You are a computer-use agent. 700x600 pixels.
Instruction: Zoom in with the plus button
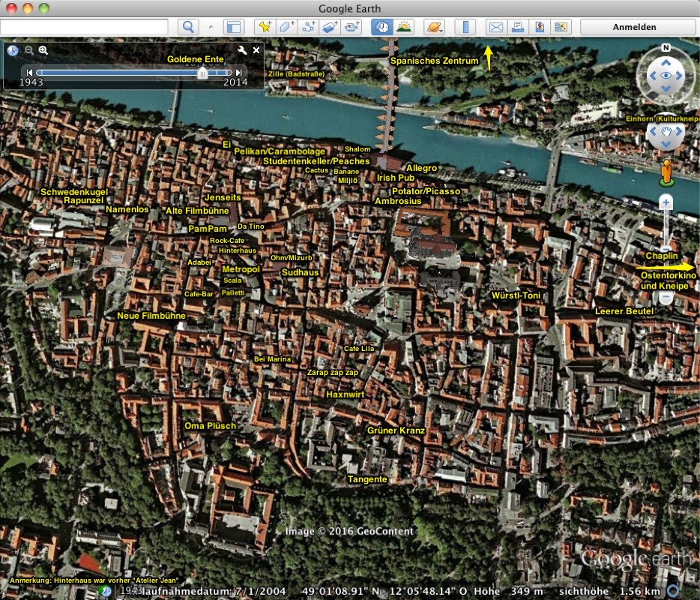tap(666, 202)
